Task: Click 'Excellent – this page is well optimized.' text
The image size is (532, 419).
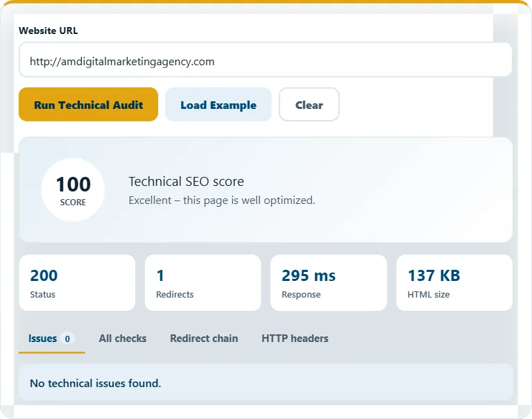Action: 222,200
